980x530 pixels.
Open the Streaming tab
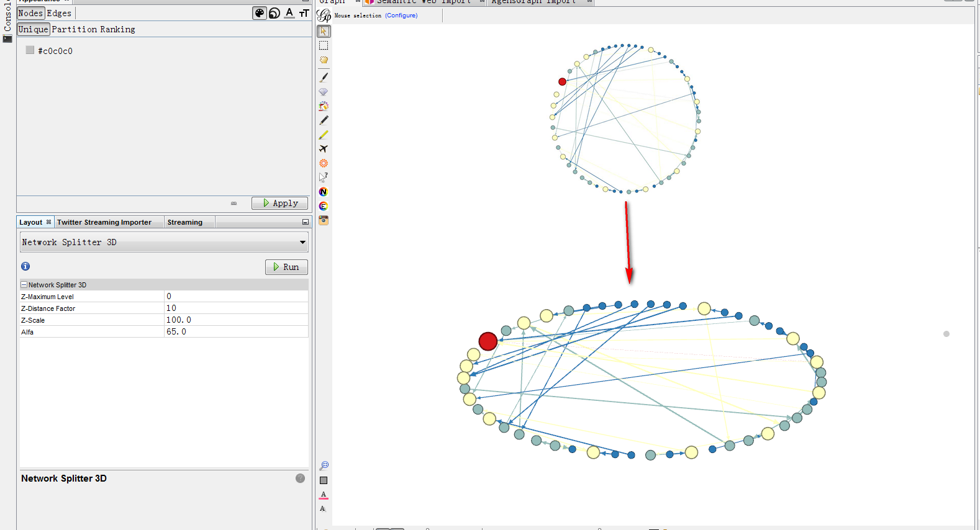[185, 222]
